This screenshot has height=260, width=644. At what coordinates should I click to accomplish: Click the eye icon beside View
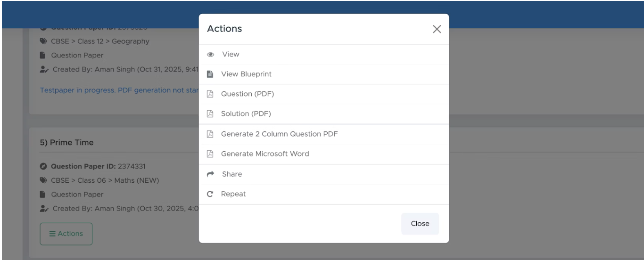210,55
